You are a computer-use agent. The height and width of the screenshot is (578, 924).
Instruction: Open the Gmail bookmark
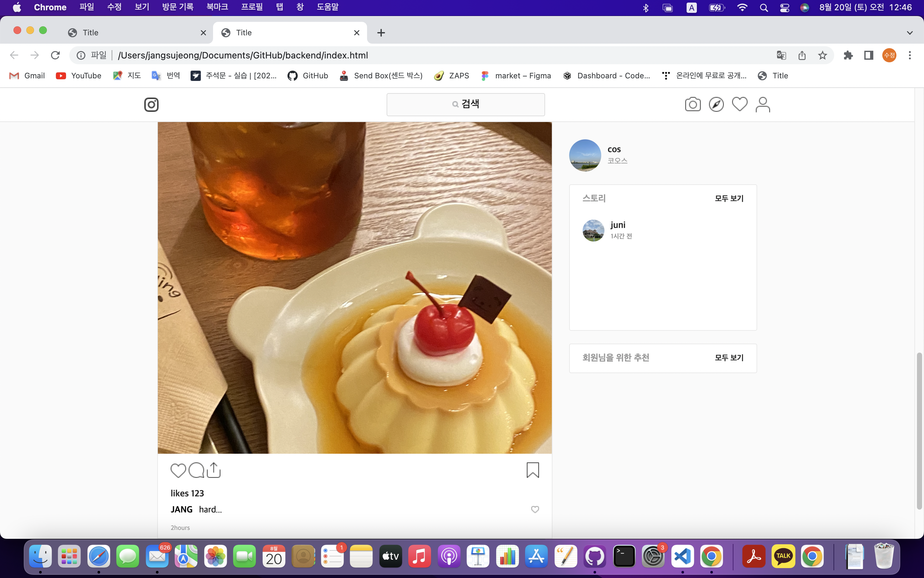tap(27, 76)
